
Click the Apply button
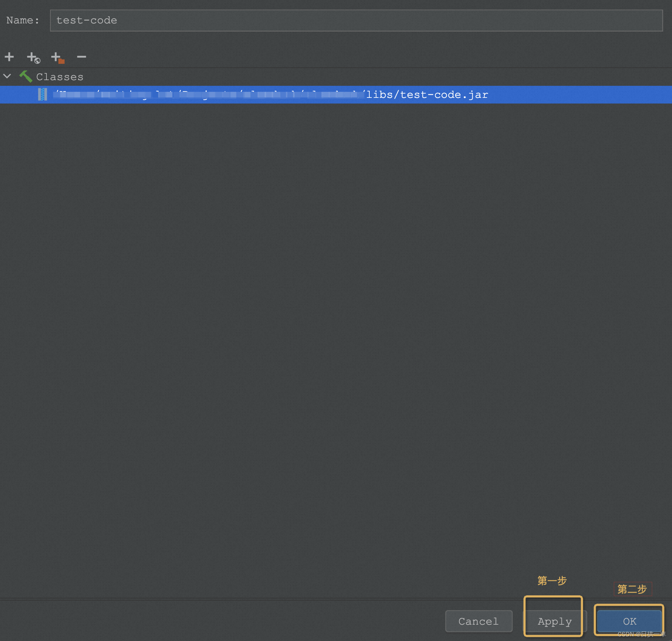(x=555, y=621)
